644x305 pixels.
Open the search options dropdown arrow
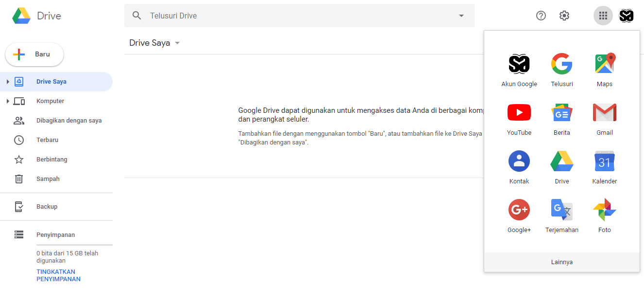click(x=461, y=16)
